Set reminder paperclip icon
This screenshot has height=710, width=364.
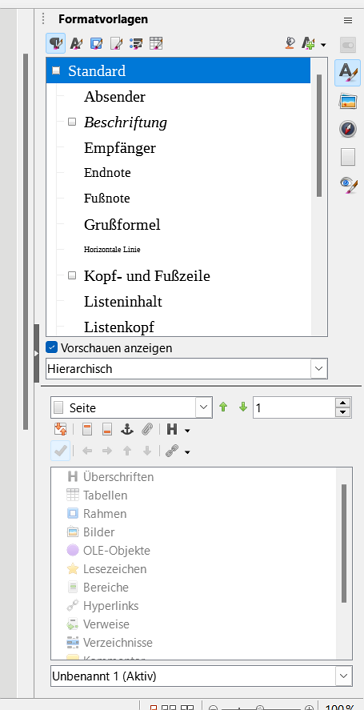coord(147,429)
